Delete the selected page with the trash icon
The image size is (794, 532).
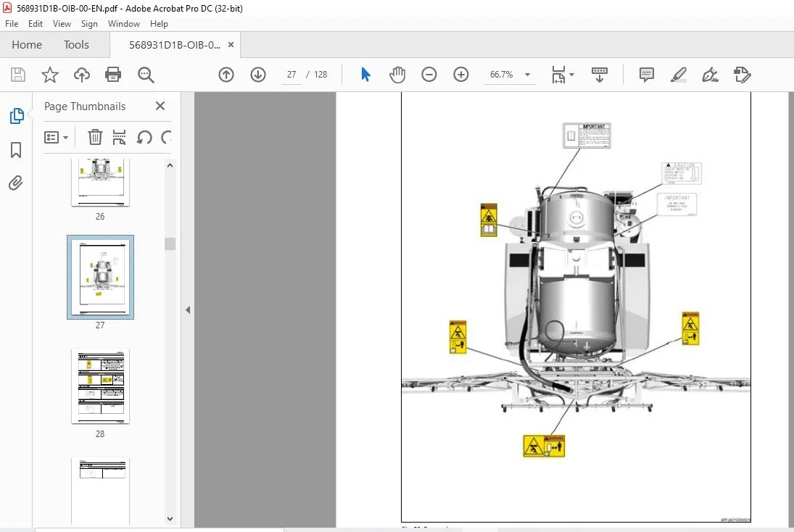click(x=95, y=137)
